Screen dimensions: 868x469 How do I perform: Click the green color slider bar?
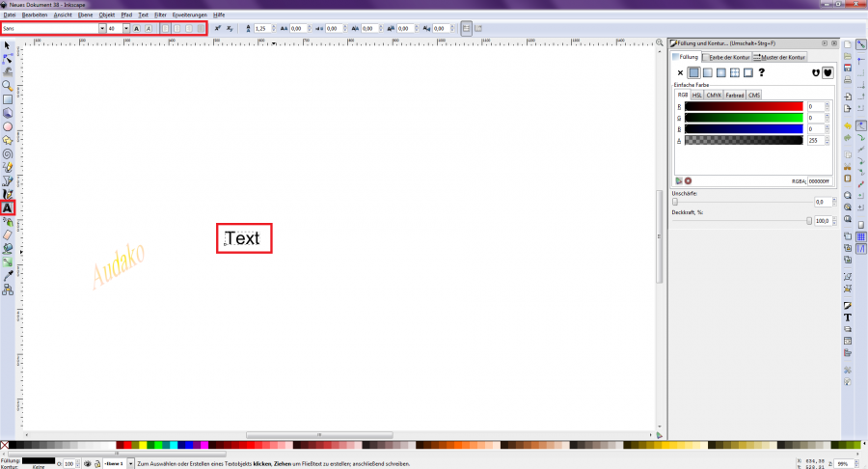[x=743, y=118]
